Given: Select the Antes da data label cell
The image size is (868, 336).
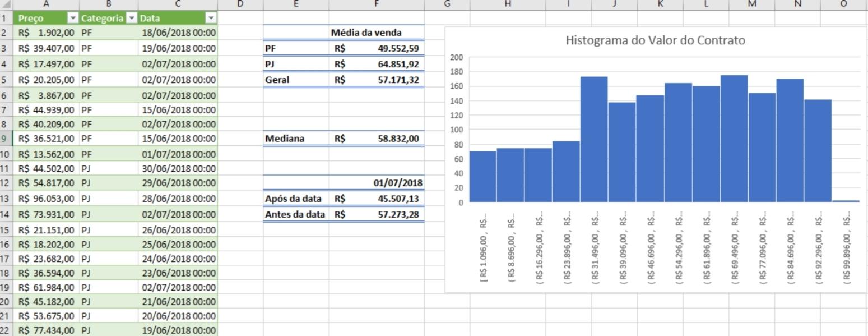Looking at the screenshot, I should 296,214.
